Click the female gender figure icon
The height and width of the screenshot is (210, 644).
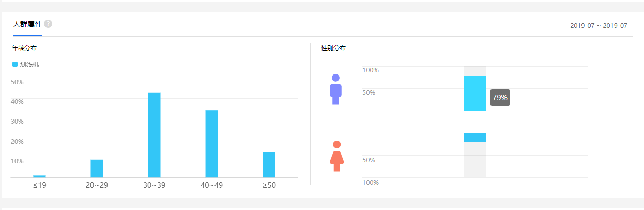336,156
